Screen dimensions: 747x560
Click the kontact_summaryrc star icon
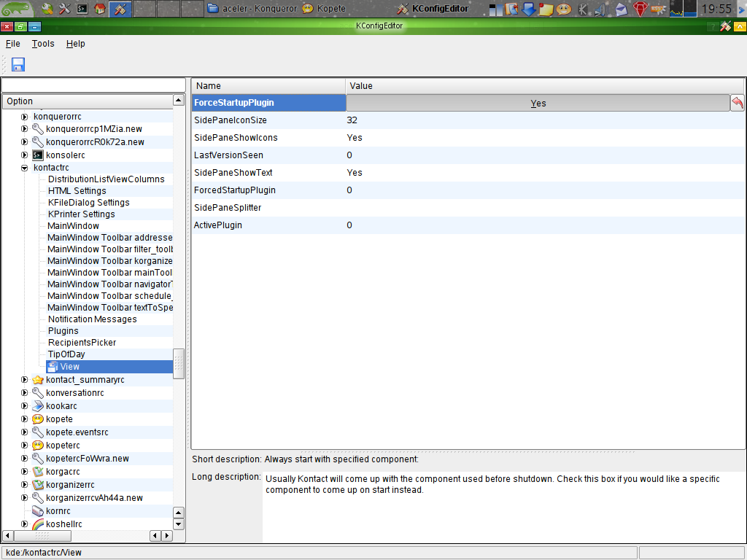[38, 380]
